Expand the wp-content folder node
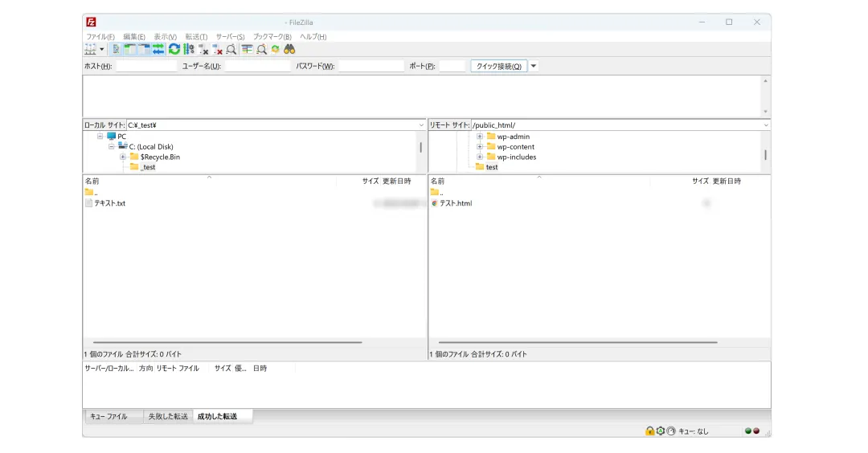The height and width of the screenshot is (453, 868). (480, 146)
